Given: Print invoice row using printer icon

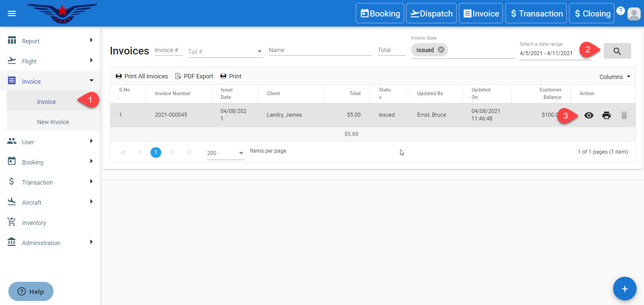Looking at the screenshot, I should (x=606, y=115).
